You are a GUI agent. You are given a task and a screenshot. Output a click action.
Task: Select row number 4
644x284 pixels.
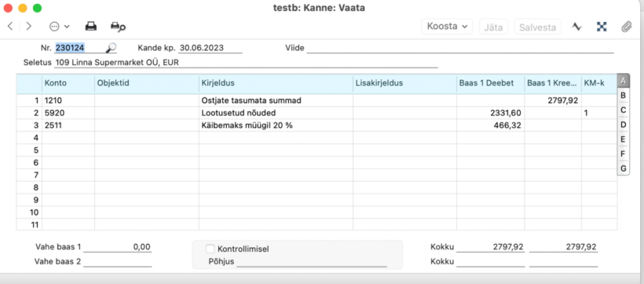tap(30, 138)
